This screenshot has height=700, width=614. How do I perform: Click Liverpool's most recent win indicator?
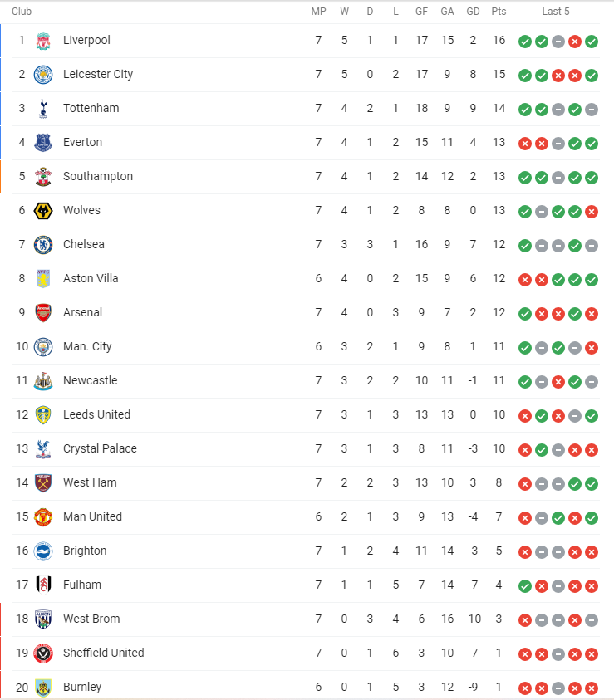click(592, 42)
